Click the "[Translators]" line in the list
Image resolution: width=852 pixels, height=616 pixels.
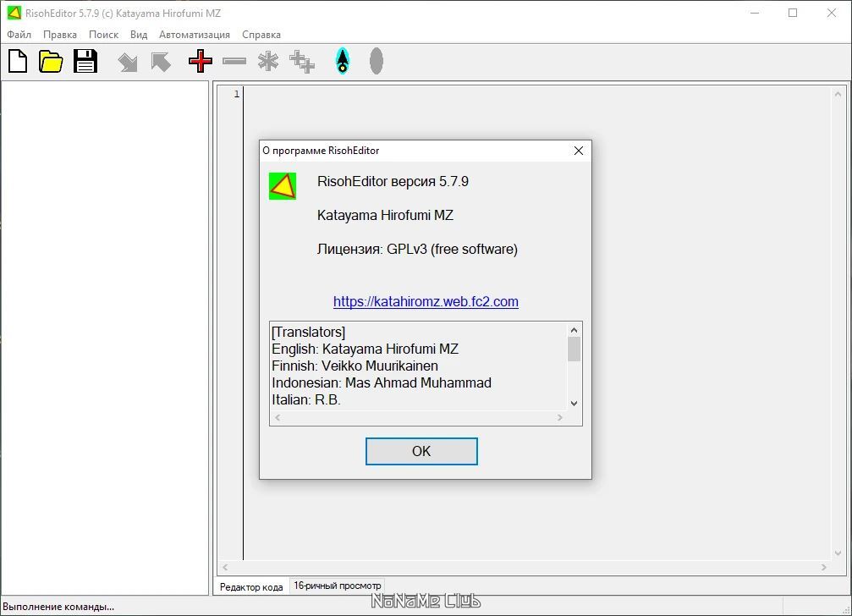pyautogui.click(x=308, y=332)
